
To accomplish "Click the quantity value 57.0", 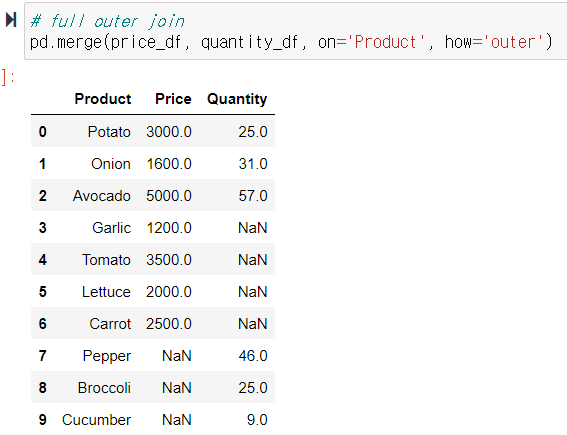I will point(253,196).
